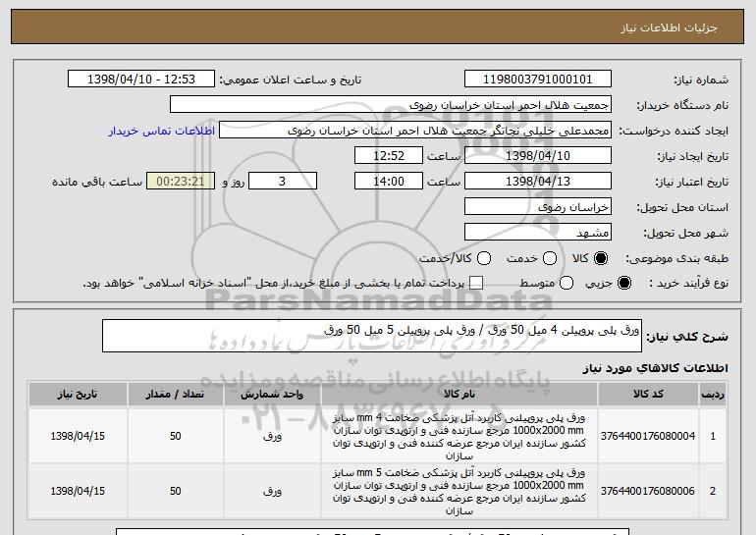Click the ساعت باقی مانده label
Image resolution: width=756 pixels, height=535 pixels.
(x=97, y=182)
